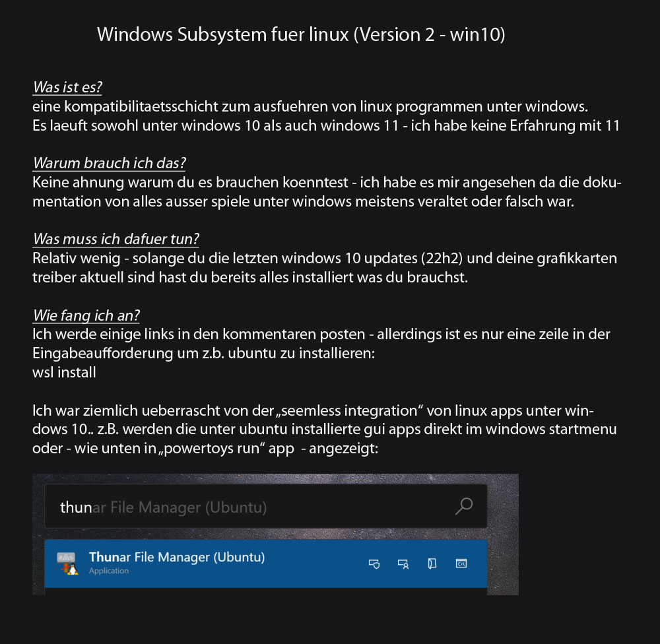The width and height of the screenshot is (660, 644).
Task: Click the 'Wie fang ich an?' heading
Action: [86, 315]
